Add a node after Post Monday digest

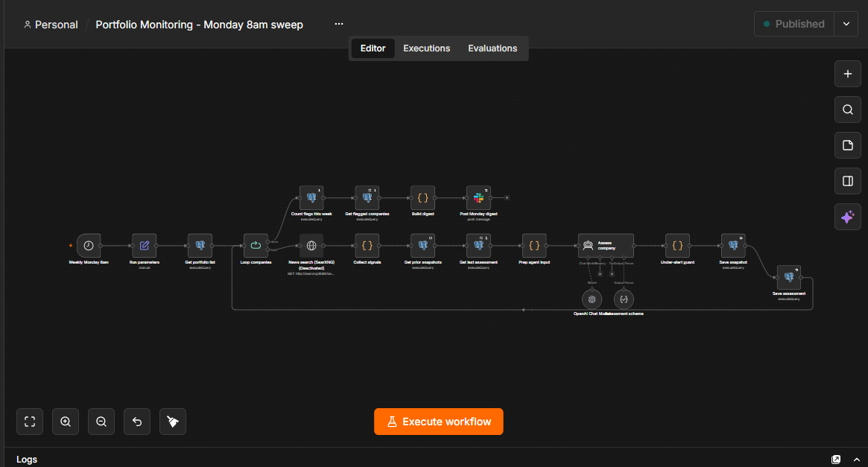pyautogui.click(x=507, y=197)
